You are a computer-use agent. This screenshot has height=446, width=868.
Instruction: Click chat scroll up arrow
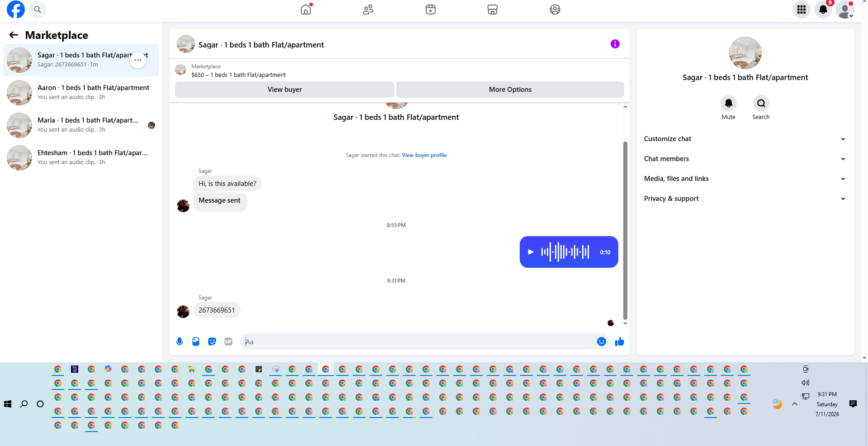click(x=625, y=107)
